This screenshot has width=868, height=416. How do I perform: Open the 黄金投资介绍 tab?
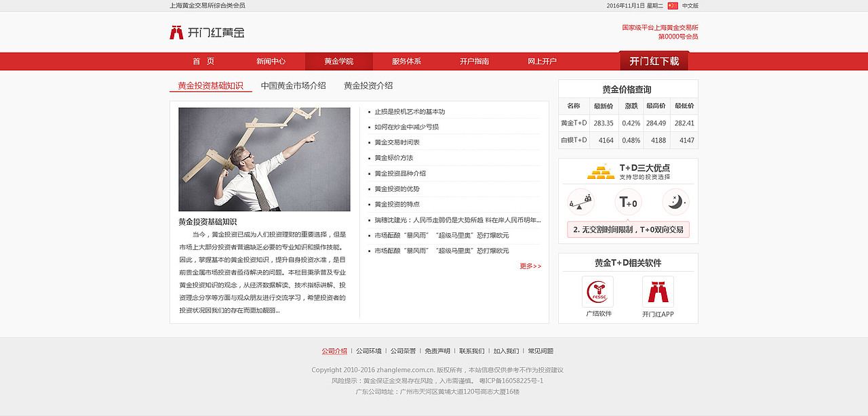[370, 85]
